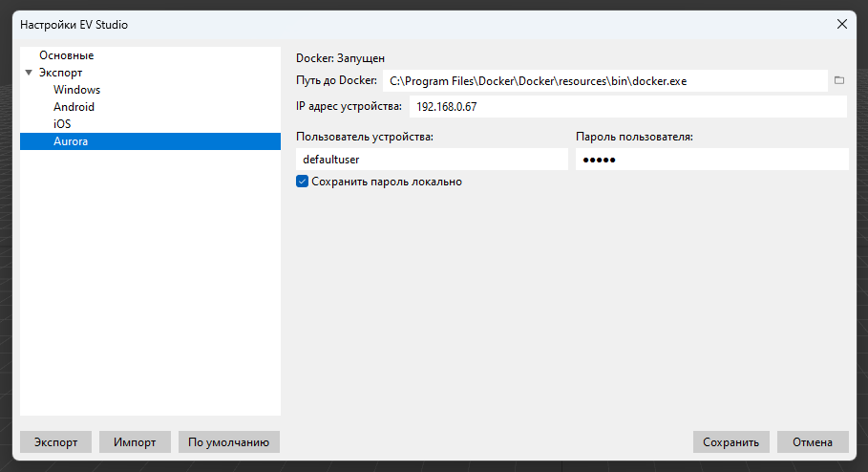Open Android export settings
868x472 pixels.
click(74, 107)
